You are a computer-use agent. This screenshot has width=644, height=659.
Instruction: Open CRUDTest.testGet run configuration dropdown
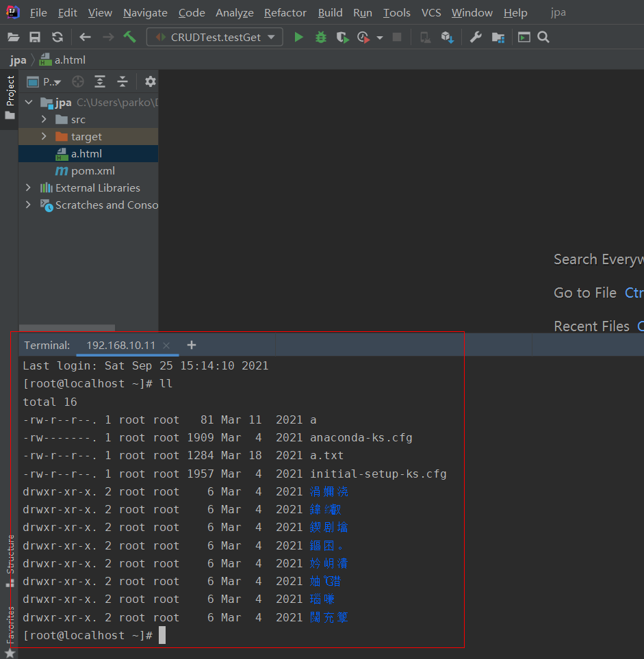pyautogui.click(x=214, y=37)
